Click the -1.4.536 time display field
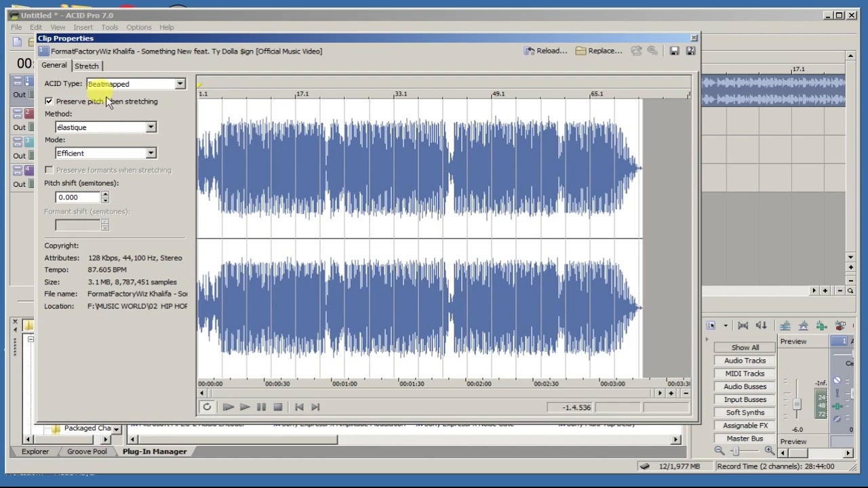Viewport: 868px width, 488px height. pos(571,407)
